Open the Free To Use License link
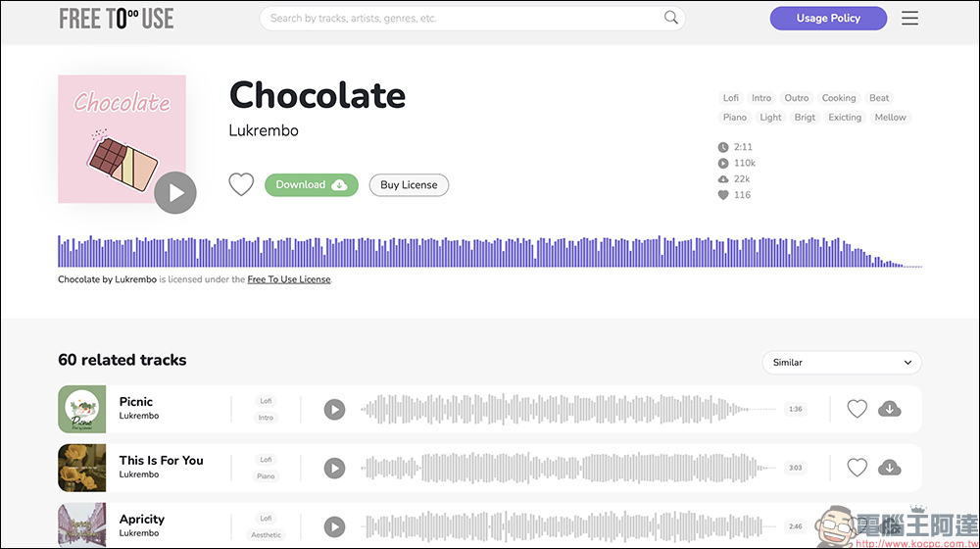The height and width of the screenshot is (549, 980). coord(289,279)
